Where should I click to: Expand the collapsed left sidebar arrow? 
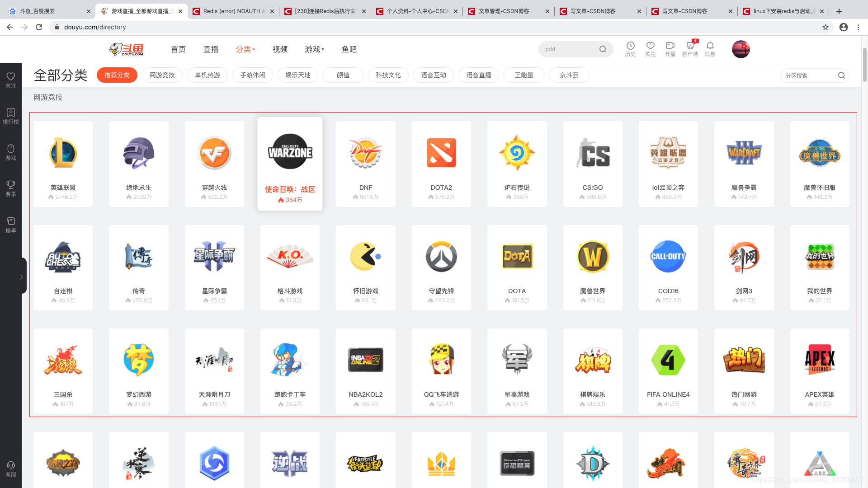pos(21,277)
